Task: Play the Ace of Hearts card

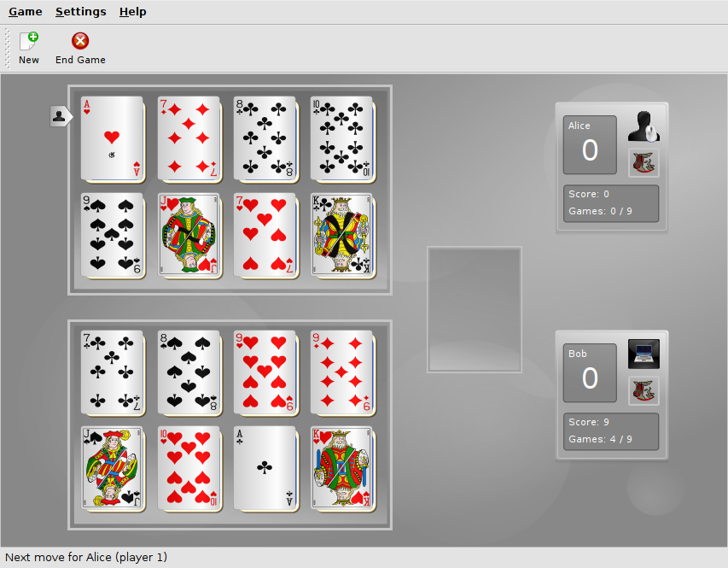Action: (x=112, y=138)
